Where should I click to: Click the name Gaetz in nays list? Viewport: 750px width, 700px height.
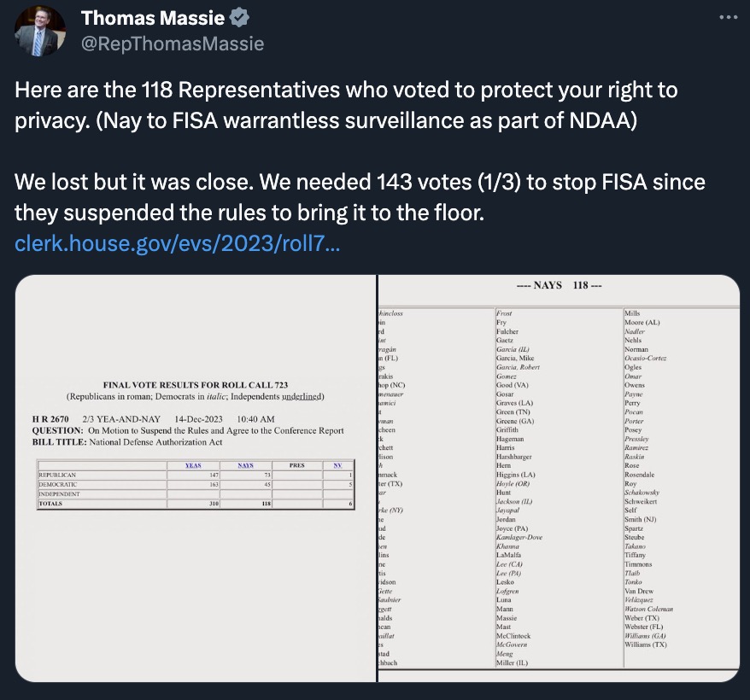pyautogui.click(x=505, y=340)
